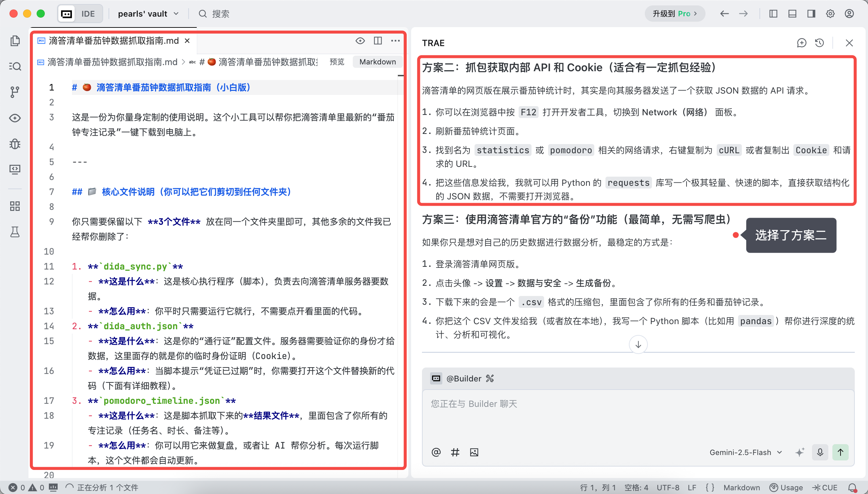Toggle the left sidebar layout button
868x494 pixels.
[773, 14]
